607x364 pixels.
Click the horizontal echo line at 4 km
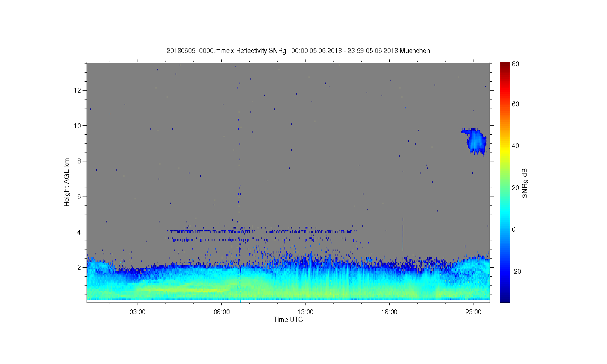[262, 231]
